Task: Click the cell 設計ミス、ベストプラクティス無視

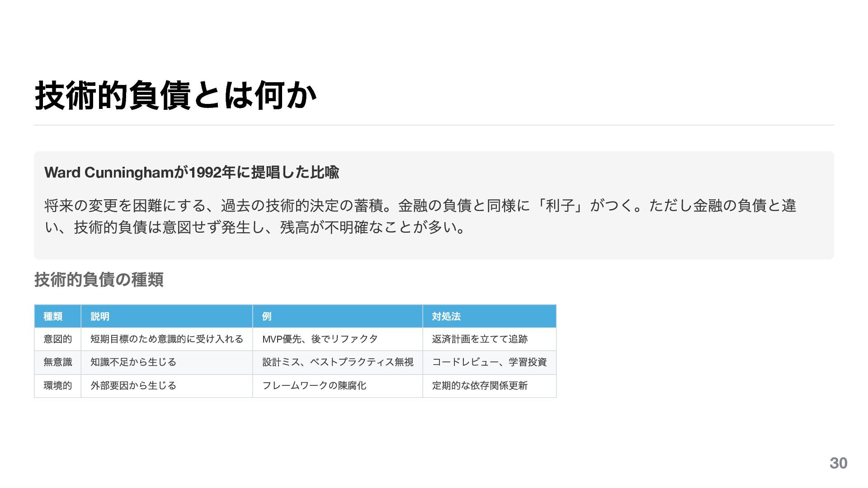Action: [337, 362]
